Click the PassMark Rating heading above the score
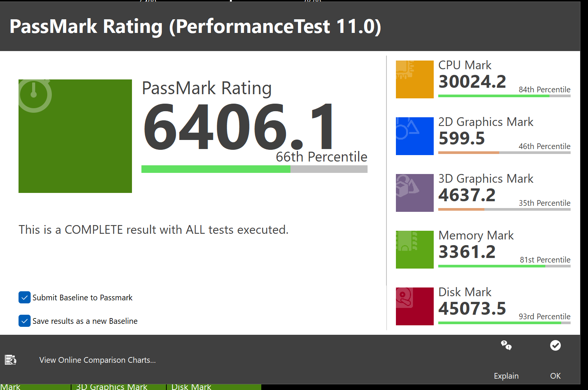Screen dimensions: 588x390 point(207,88)
